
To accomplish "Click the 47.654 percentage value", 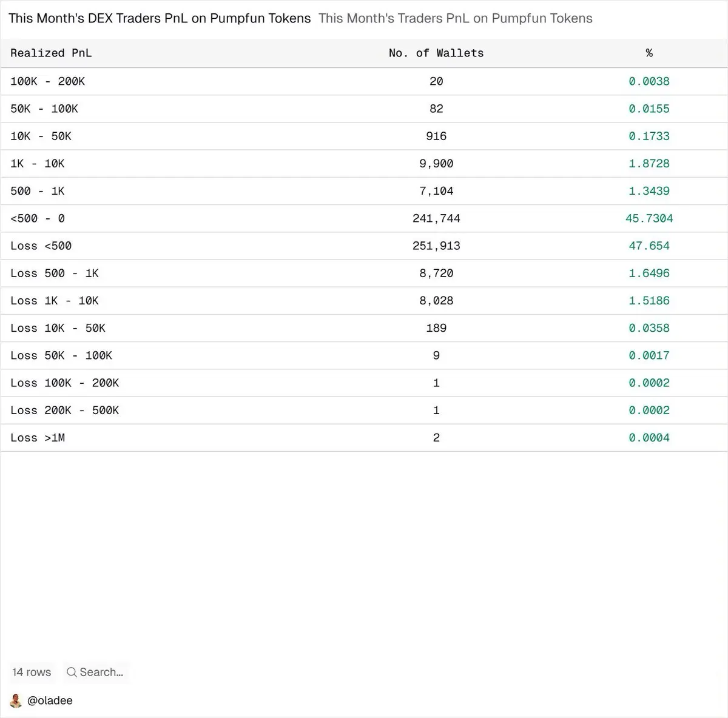I will point(649,246).
